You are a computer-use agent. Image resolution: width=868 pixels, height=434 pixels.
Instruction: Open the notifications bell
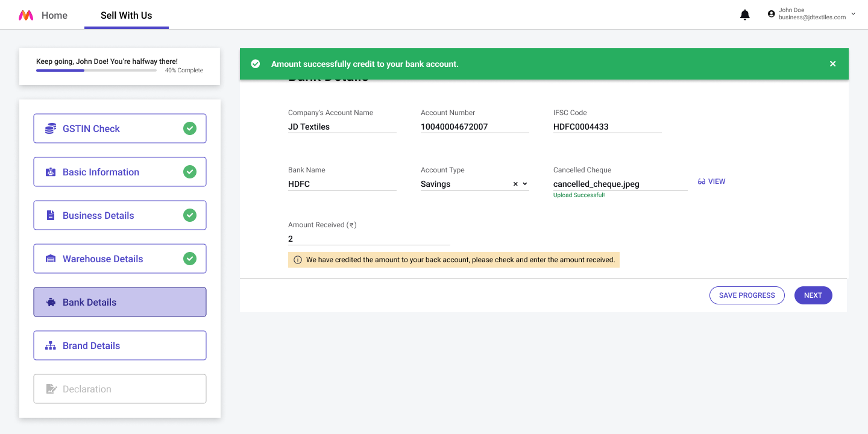745,14
